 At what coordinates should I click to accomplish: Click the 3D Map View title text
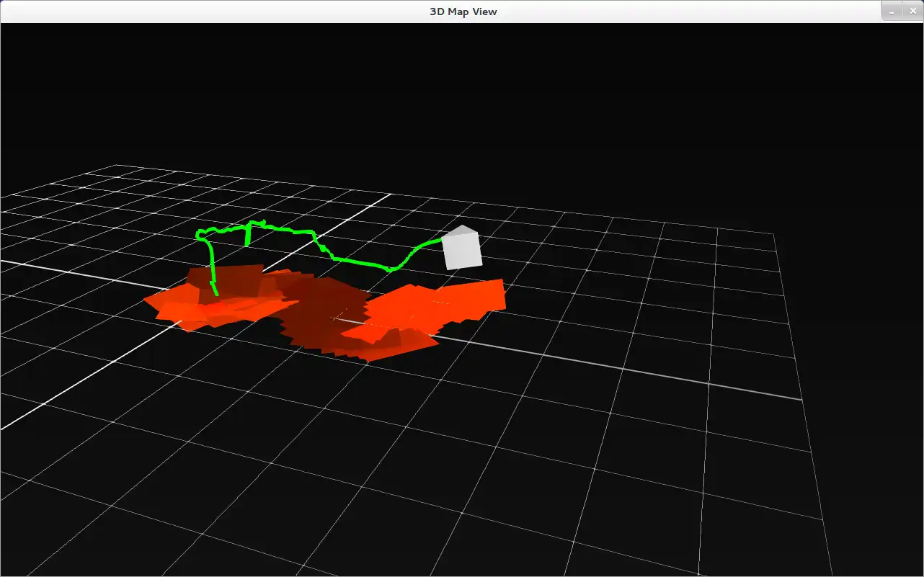click(x=462, y=12)
